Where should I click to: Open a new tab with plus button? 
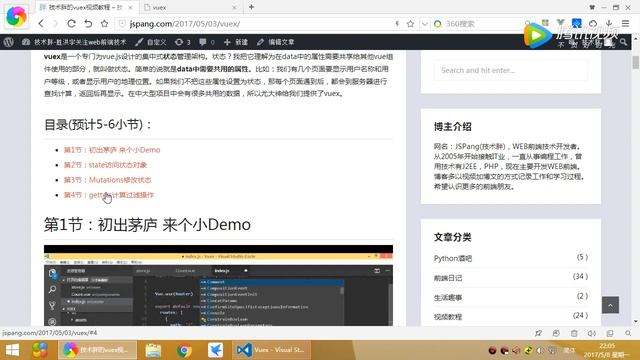tap(251, 7)
